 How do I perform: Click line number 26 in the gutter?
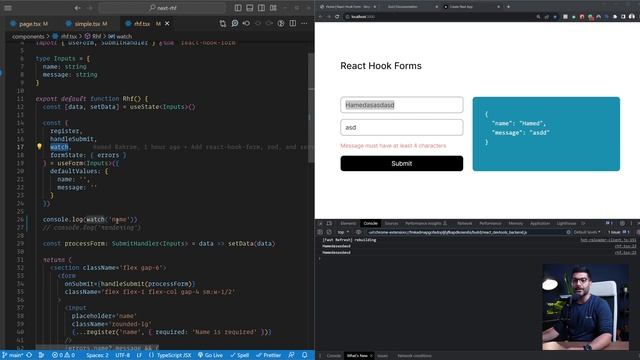pos(20,220)
